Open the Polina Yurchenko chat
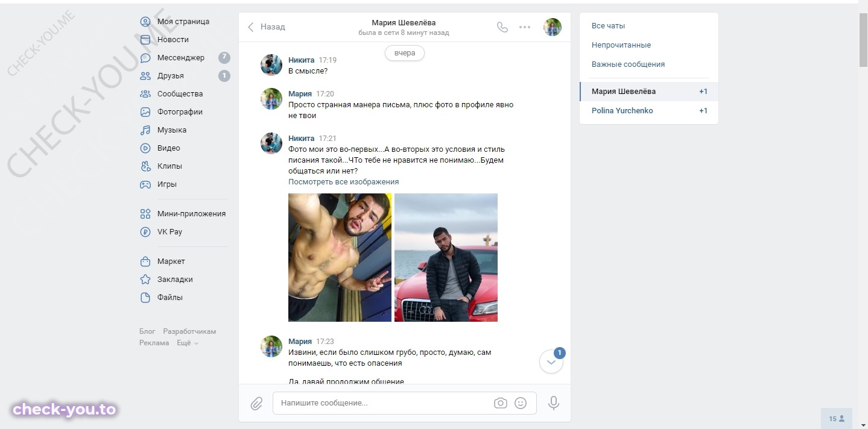The height and width of the screenshot is (429, 868). coord(649,111)
